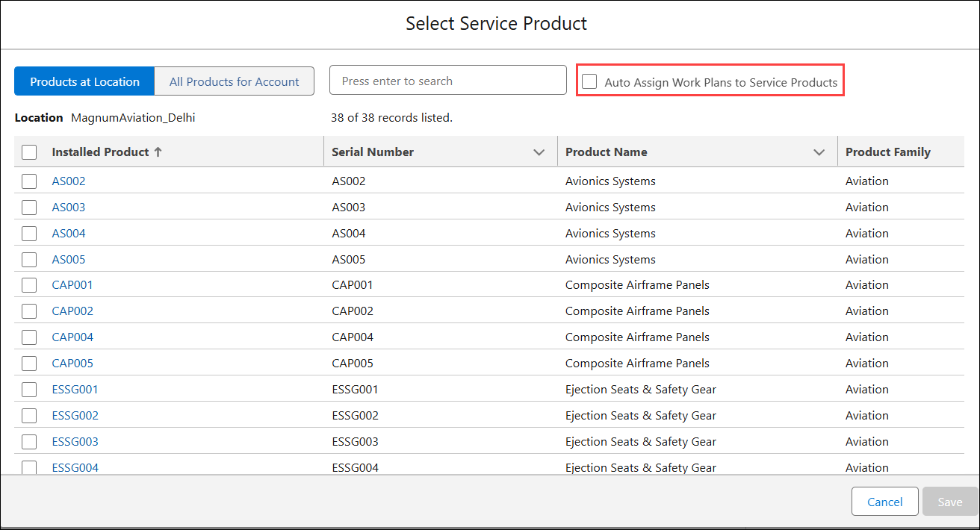980x530 pixels.
Task: Check the AS003 row checkbox
Action: pyautogui.click(x=29, y=208)
